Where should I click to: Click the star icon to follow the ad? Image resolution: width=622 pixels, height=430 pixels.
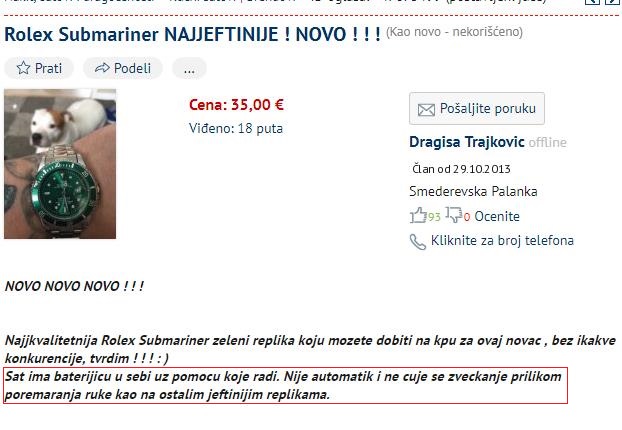(23, 68)
